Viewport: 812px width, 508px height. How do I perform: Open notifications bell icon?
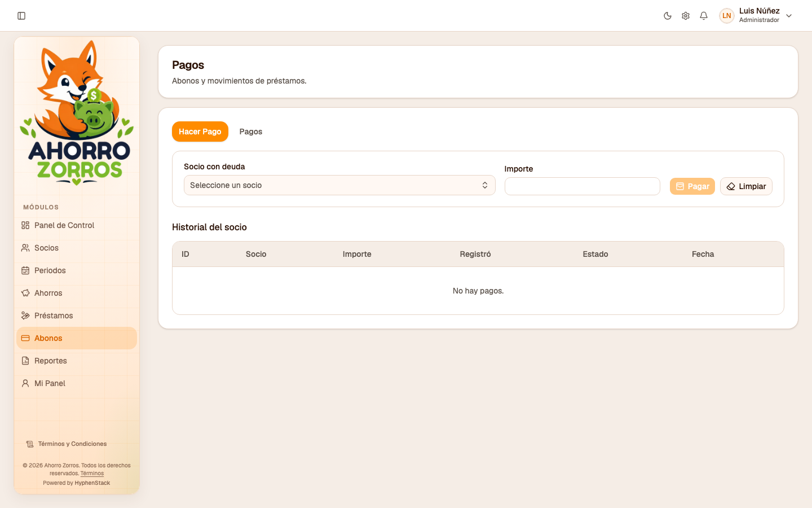click(x=704, y=16)
